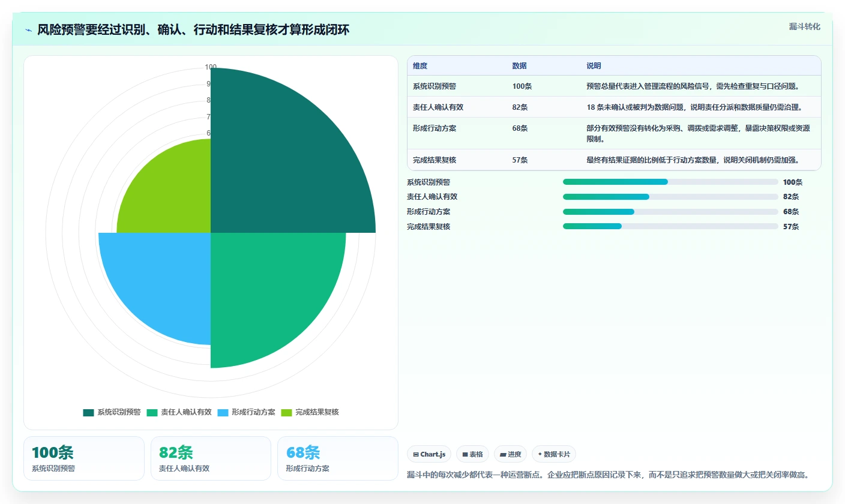This screenshot has height=504, width=845.
Task: Select the 进度 tag chip
Action: (511, 454)
